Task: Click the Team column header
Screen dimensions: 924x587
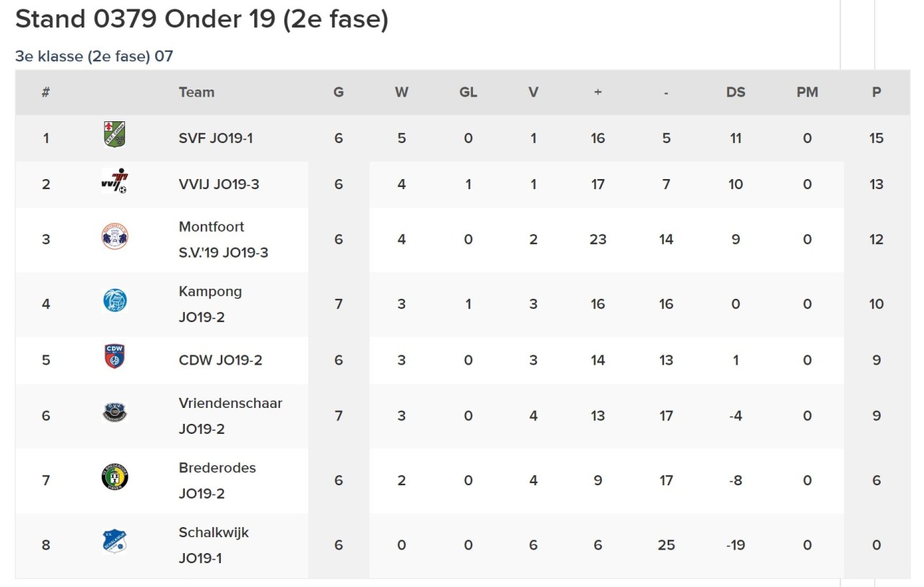Action: [196, 92]
